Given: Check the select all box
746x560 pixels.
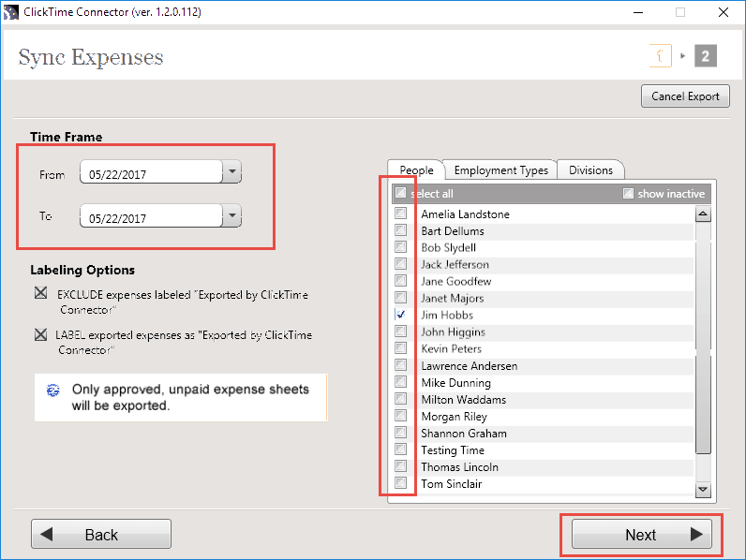Looking at the screenshot, I should 400,193.
